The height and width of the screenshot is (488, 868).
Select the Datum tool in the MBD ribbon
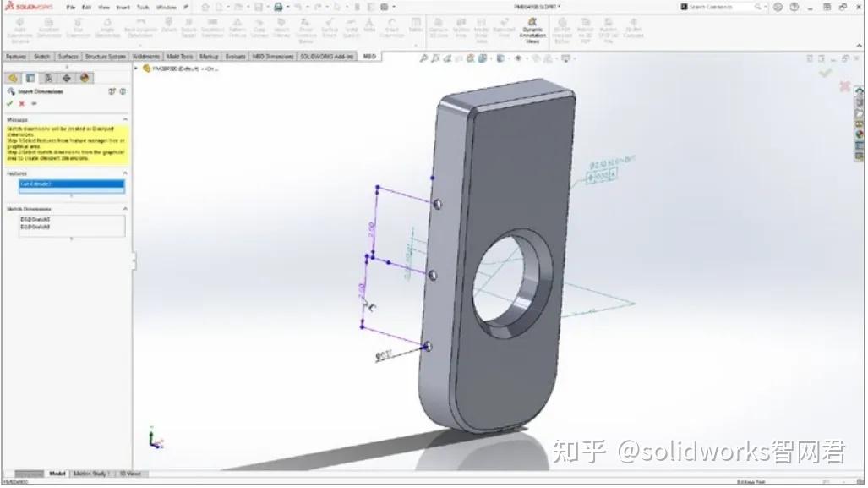[x=170, y=28]
